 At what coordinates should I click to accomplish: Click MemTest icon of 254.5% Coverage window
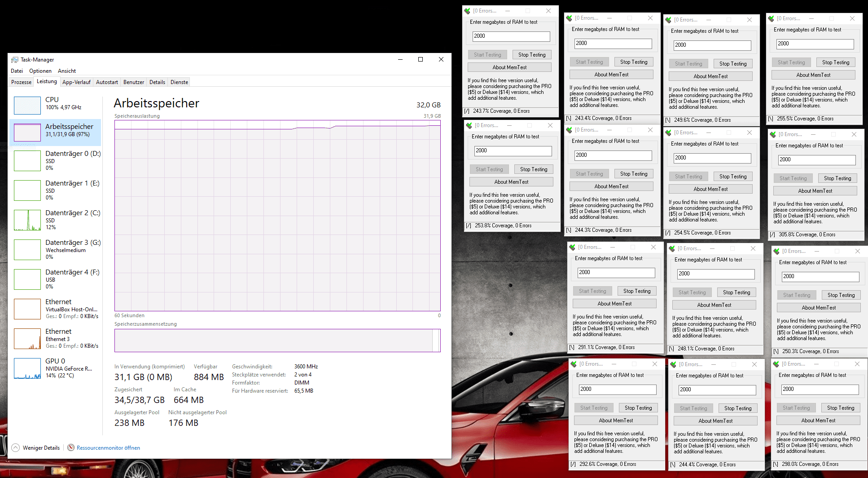coord(668,133)
